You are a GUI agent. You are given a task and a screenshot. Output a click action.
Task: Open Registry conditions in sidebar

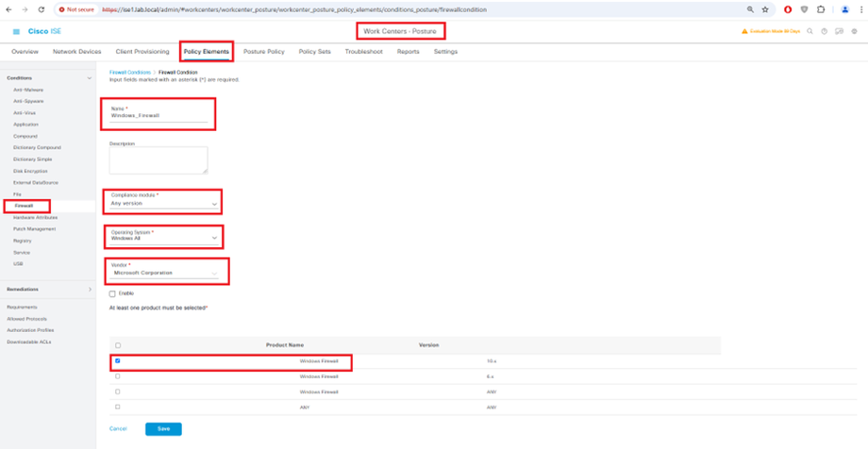coord(22,241)
